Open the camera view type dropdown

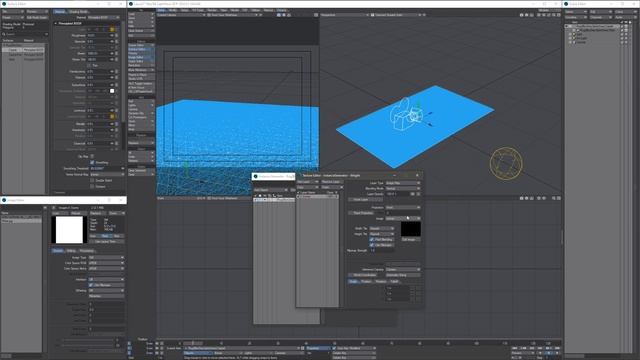point(181,15)
